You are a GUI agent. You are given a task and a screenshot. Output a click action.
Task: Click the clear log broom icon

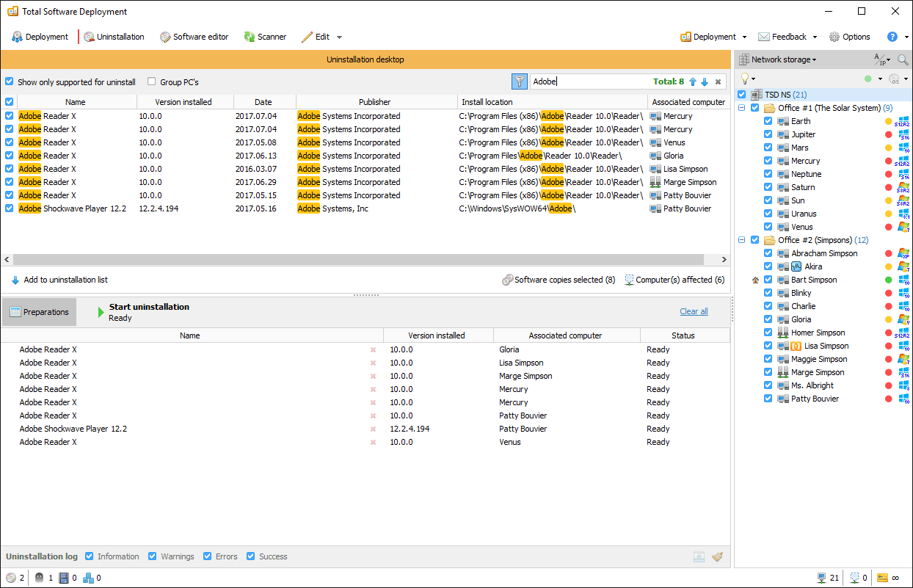coord(717,556)
